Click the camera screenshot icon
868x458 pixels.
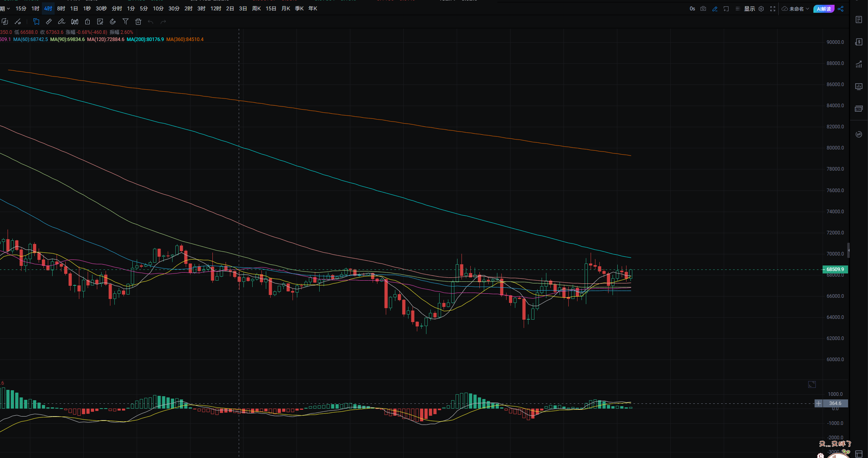click(x=703, y=9)
